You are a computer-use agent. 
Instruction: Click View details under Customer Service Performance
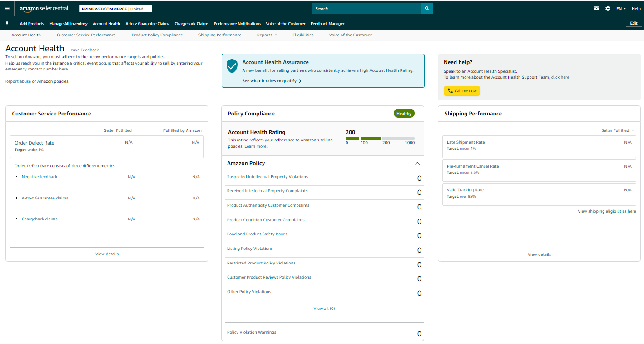[x=107, y=254]
